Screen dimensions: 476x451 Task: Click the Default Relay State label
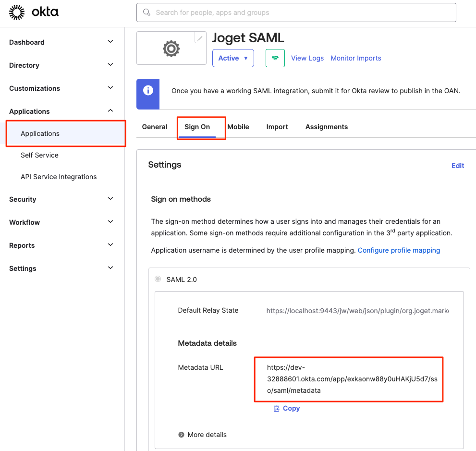pos(208,310)
